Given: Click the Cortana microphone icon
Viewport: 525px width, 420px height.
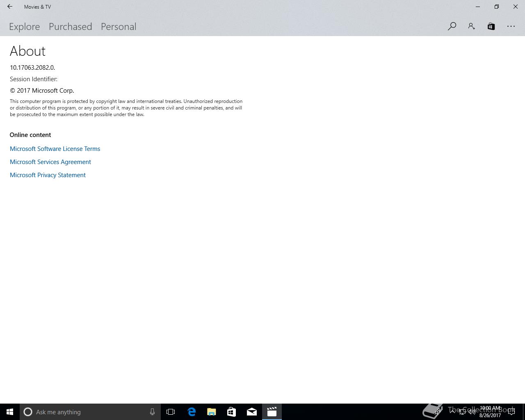Looking at the screenshot, I should coord(152,412).
